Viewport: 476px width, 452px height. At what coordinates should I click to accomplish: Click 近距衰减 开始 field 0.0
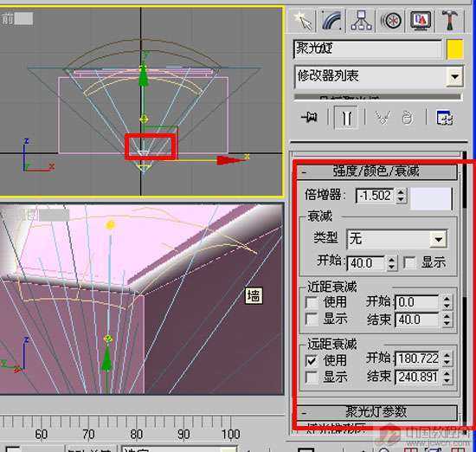point(416,302)
